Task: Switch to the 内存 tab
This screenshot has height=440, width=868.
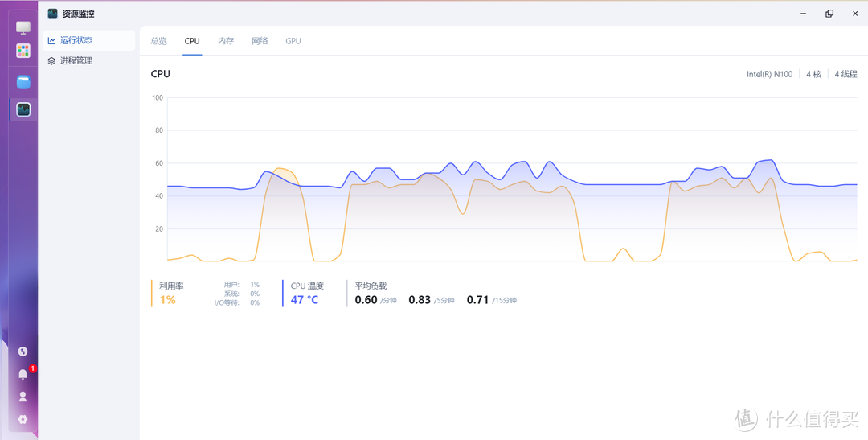Action: click(x=226, y=41)
